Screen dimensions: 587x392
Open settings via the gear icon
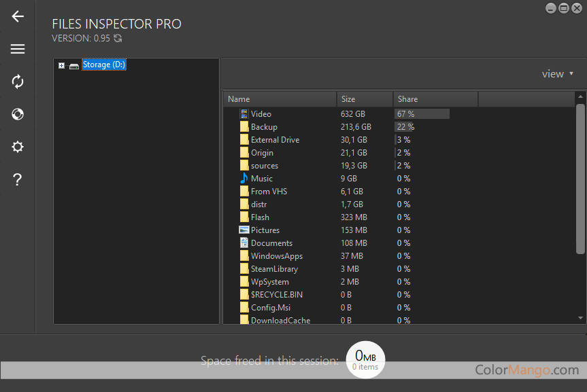click(x=18, y=147)
